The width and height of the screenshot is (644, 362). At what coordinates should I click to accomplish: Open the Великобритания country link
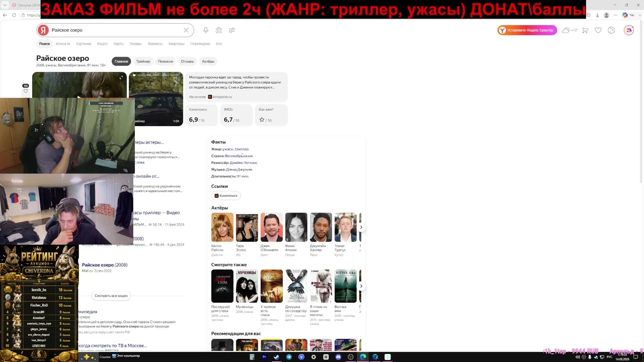238,156
